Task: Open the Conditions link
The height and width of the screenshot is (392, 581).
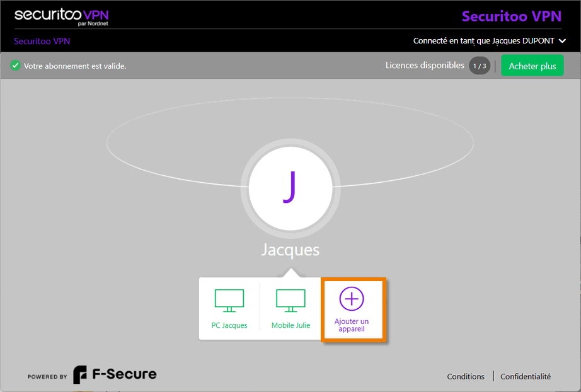Action: [466, 376]
